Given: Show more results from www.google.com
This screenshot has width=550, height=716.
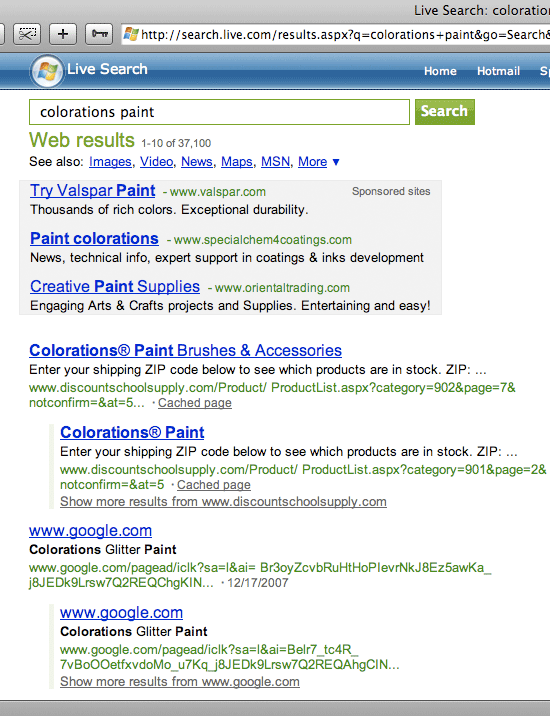Looking at the screenshot, I should (180, 681).
